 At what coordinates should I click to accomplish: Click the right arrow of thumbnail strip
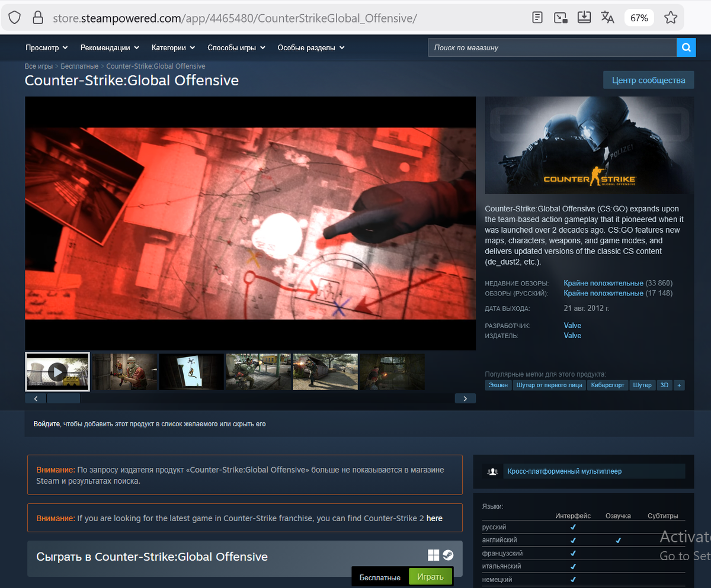(x=465, y=399)
